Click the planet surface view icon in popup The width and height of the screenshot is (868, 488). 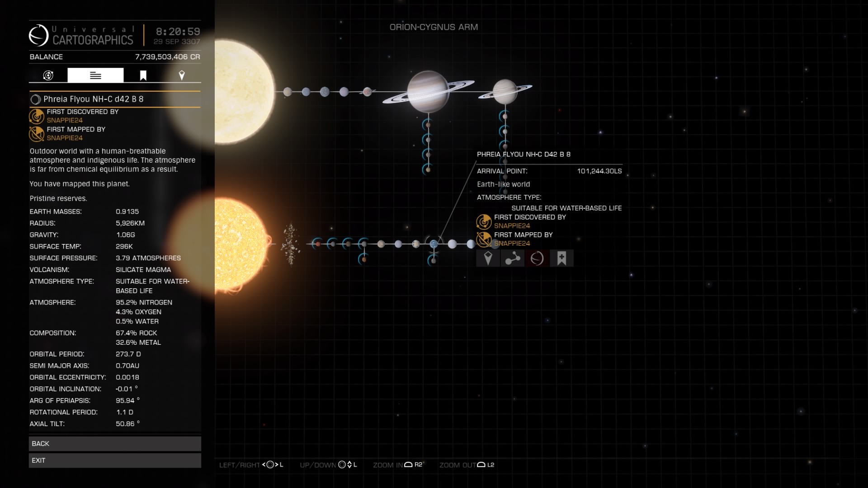coord(537,258)
